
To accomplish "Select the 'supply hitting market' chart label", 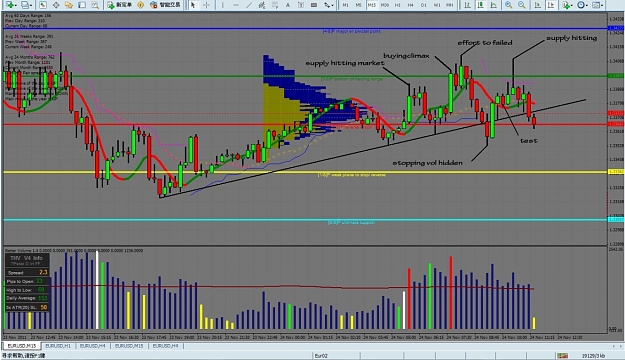I will click(345, 63).
